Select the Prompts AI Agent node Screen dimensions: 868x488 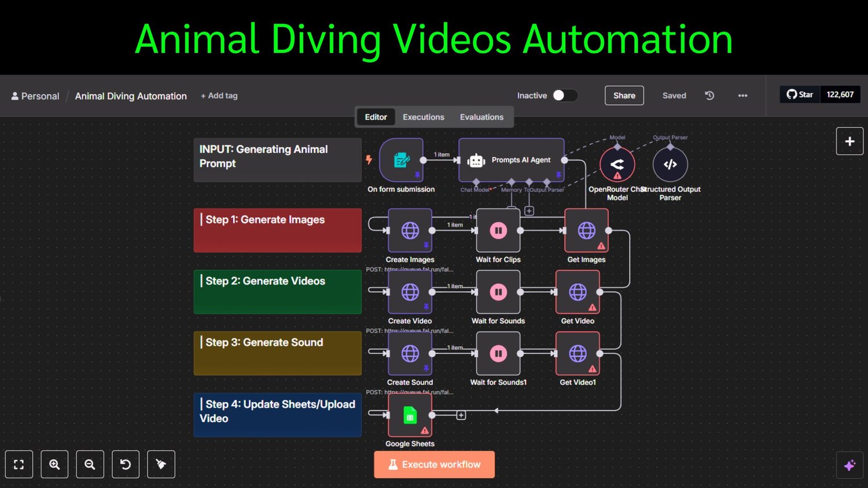coord(512,160)
